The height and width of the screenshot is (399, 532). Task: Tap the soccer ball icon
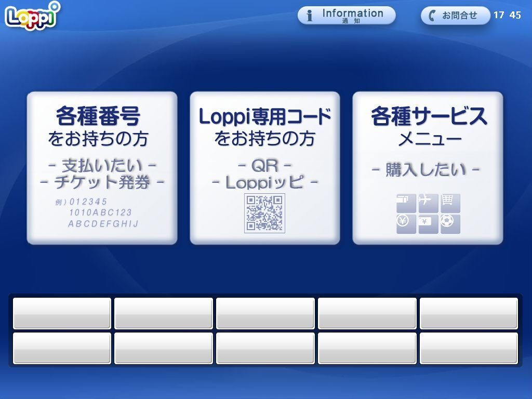click(450, 224)
